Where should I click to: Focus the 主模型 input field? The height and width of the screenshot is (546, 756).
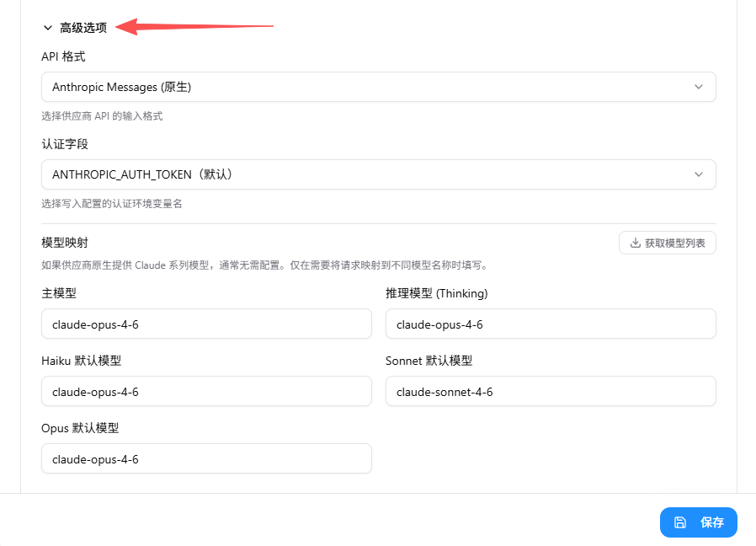tap(206, 324)
